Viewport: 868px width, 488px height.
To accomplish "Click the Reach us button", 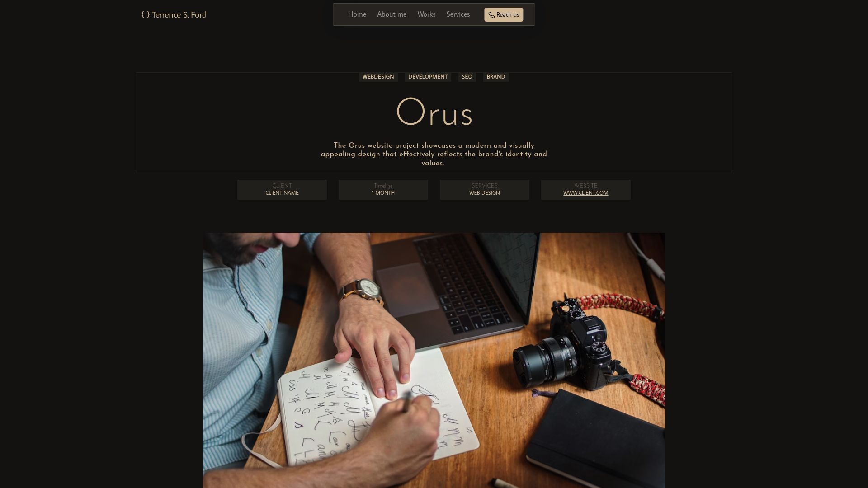I will click(x=504, y=14).
